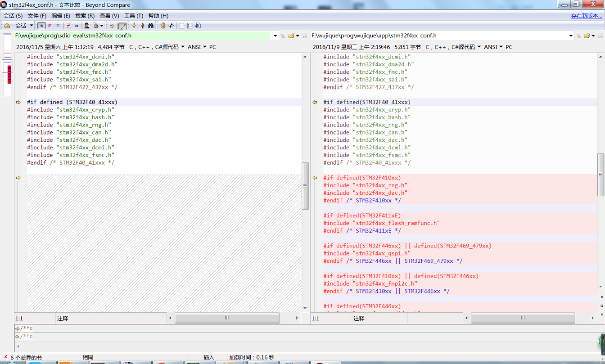Click the last toolbar icon with globe

(x=198, y=26)
